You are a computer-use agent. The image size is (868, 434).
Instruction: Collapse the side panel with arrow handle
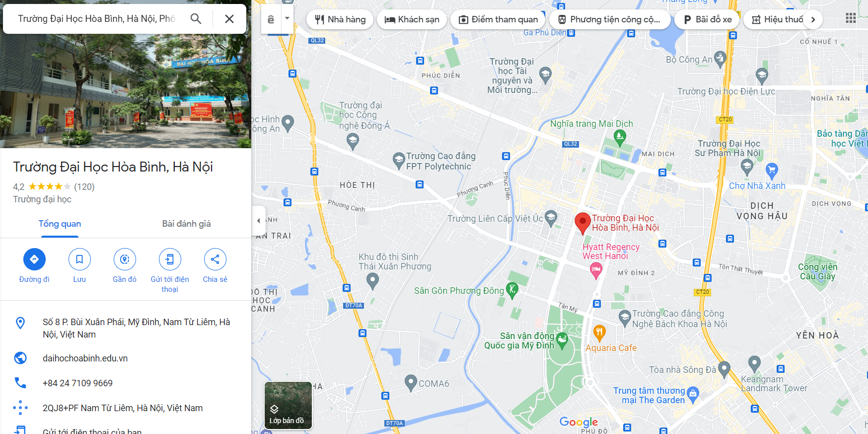[x=258, y=220]
